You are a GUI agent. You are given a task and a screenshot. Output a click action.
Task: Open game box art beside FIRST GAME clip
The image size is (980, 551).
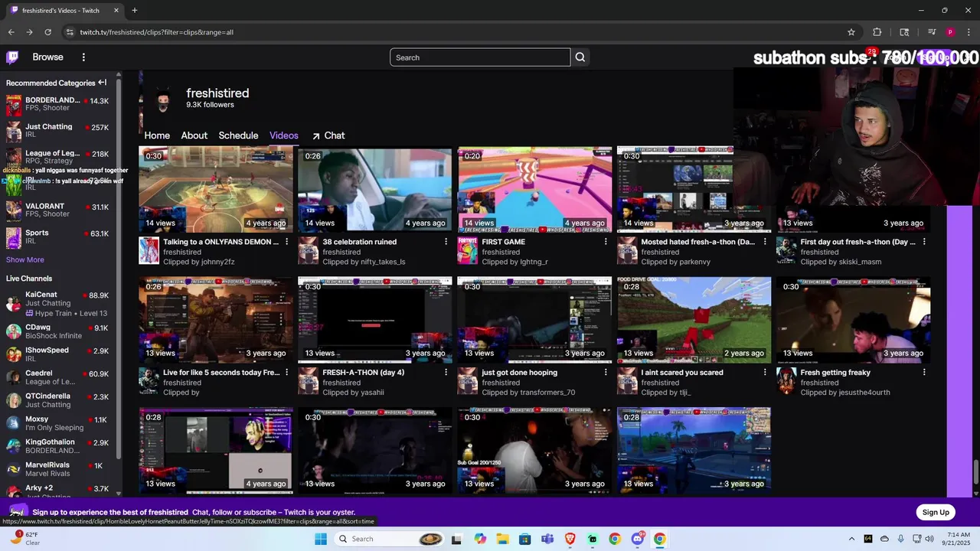[467, 251]
